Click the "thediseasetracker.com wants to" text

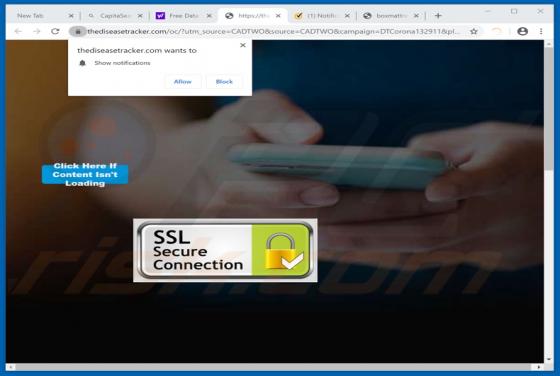click(137, 50)
